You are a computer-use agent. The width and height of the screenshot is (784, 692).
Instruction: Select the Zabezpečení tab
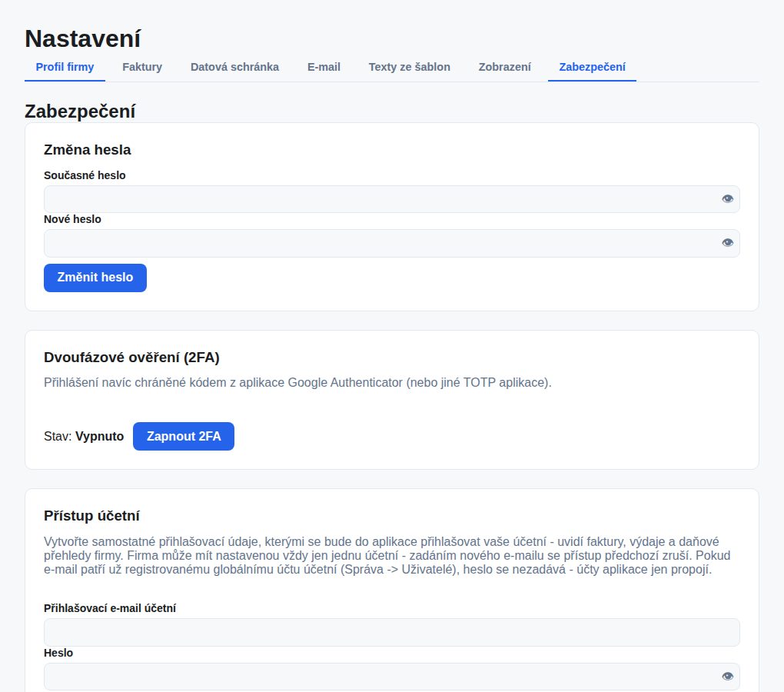coord(592,67)
